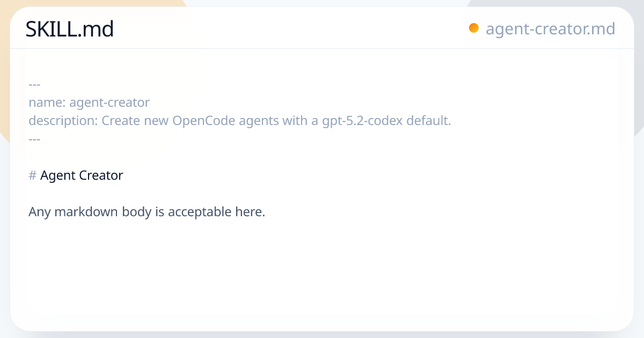Click the closing front-matter dashes
Viewport: 644px width, 338px height.
click(34, 139)
